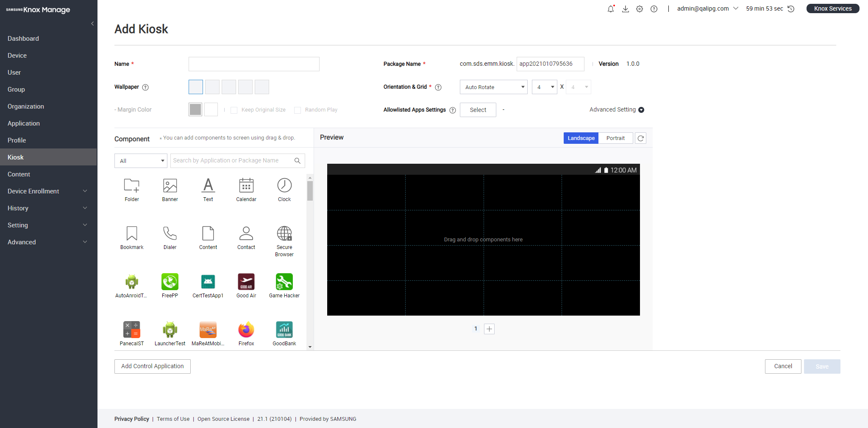Viewport: 868px width, 428px height.
Task: Open the settings gear in header
Action: point(640,9)
